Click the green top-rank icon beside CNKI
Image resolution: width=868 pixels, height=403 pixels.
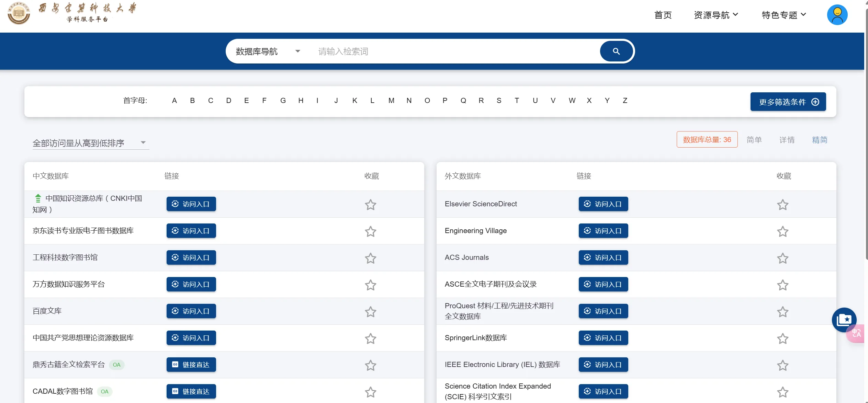(x=38, y=198)
